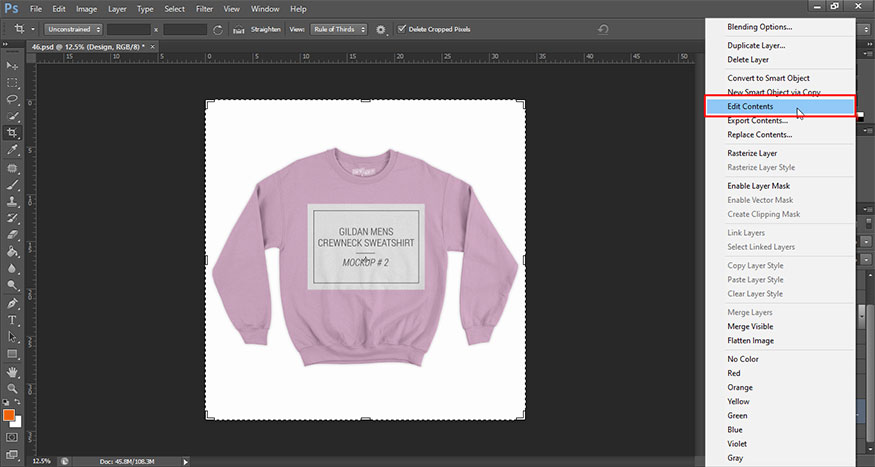The height and width of the screenshot is (467, 875).
Task: Select the Move tool
Action: coord(12,66)
